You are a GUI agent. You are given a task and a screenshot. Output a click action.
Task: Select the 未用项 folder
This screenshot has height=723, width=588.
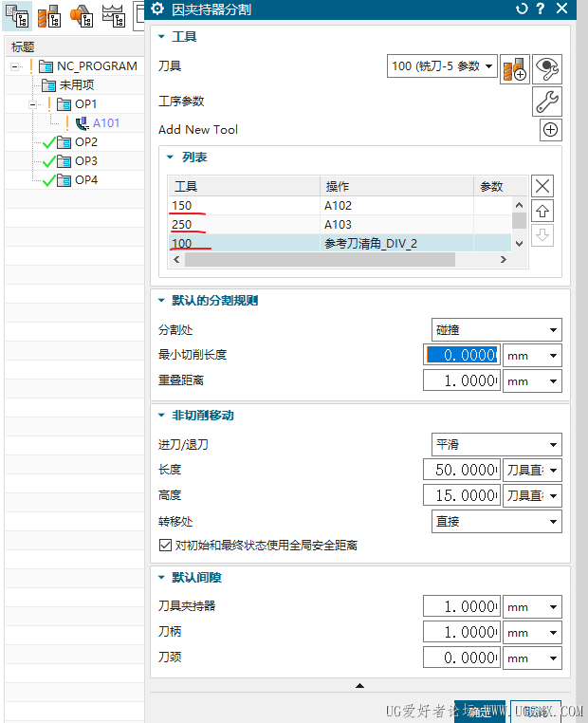[x=67, y=84]
